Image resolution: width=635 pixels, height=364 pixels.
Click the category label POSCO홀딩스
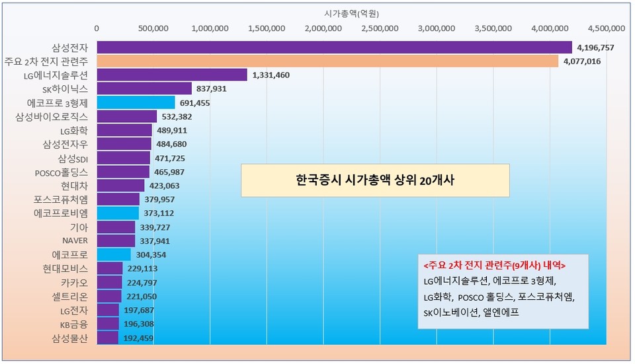tap(62, 172)
